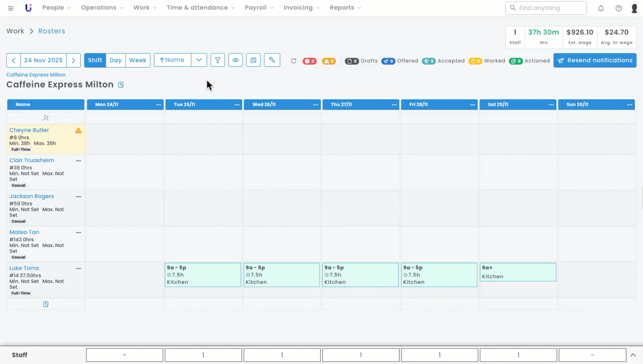Click the warning icon beside Cheyne Butler
Image resolution: width=643 pixels, height=364 pixels.
tap(78, 131)
